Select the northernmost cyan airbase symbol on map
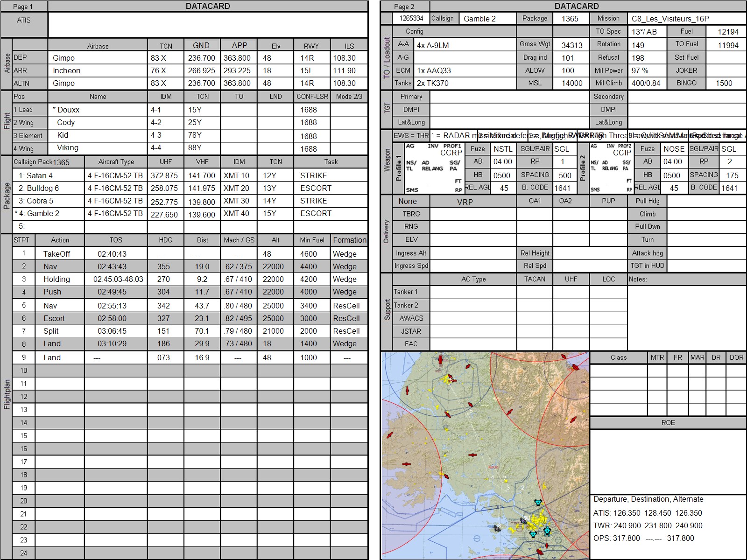Image resolution: width=747 pixels, height=560 pixels. pos(538,503)
